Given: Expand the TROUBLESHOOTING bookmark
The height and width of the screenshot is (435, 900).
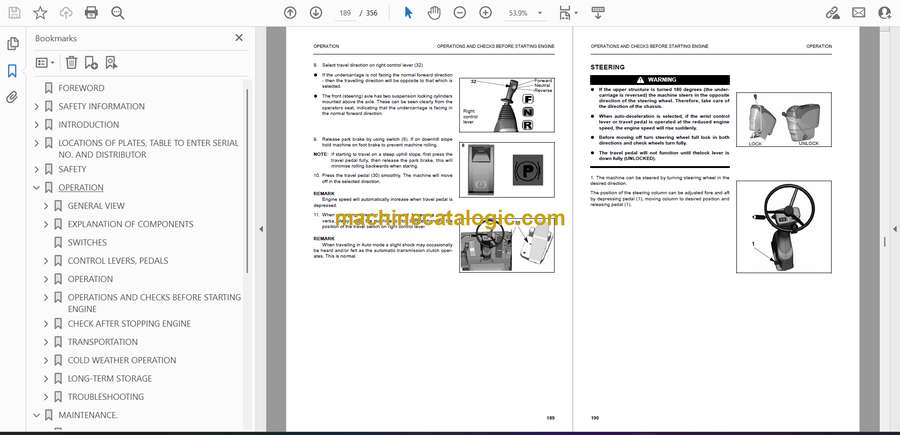Looking at the screenshot, I should click(x=46, y=397).
